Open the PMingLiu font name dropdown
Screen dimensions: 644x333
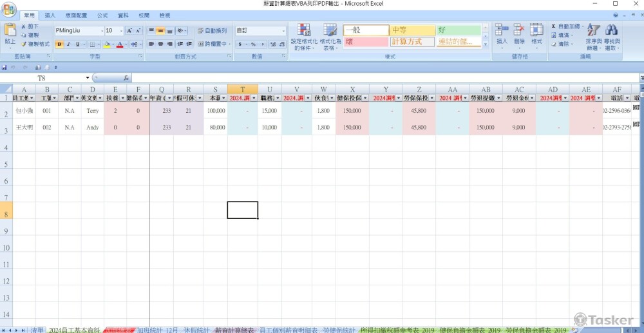click(101, 30)
